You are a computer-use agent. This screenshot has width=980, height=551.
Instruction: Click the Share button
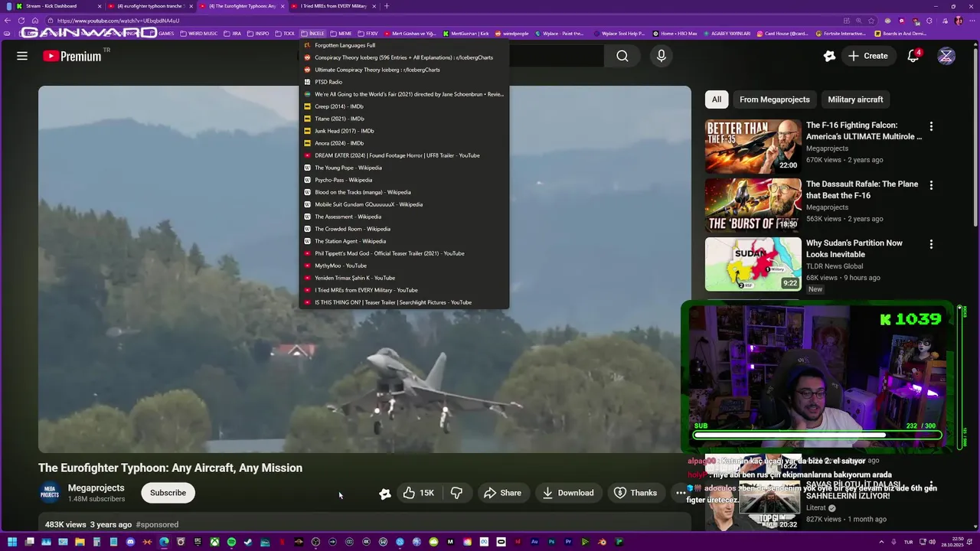tap(502, 493)
